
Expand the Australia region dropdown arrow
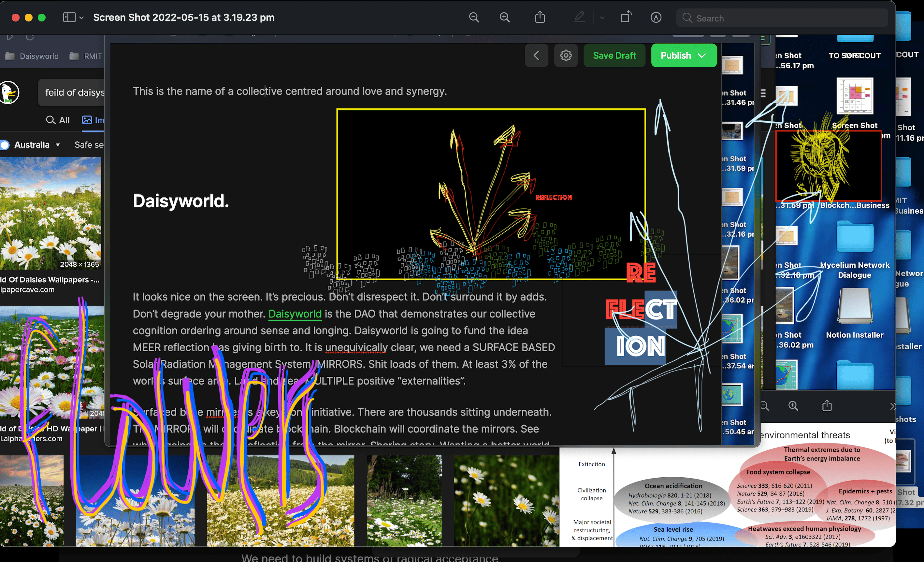pyautogui.click(x=58, y=145)
